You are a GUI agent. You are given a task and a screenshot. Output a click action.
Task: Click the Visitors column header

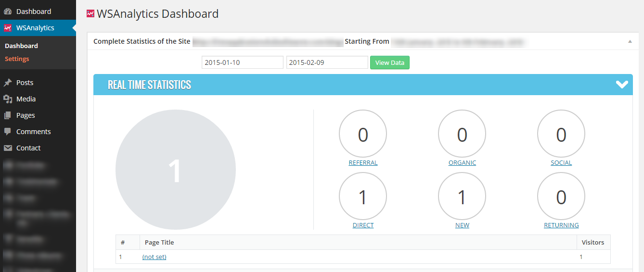point(593,242)
